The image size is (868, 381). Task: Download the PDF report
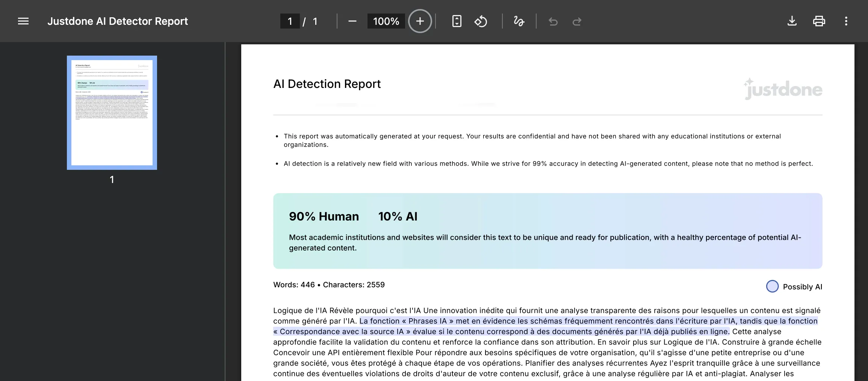792,21
